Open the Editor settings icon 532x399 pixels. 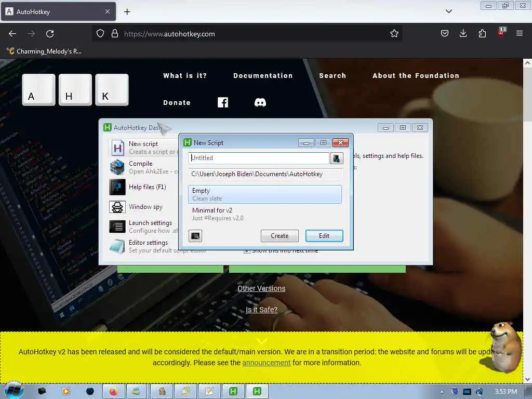click(117, 246)
